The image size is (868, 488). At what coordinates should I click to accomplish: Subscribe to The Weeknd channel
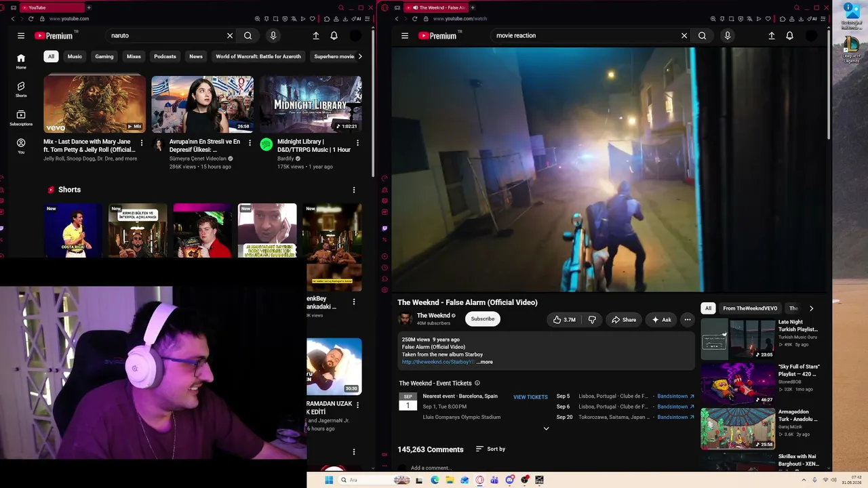coord(483,319)
